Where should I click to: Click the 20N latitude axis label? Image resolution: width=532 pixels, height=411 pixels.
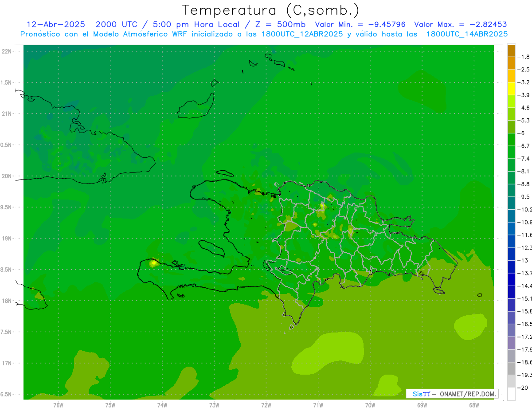pos(7,176)
